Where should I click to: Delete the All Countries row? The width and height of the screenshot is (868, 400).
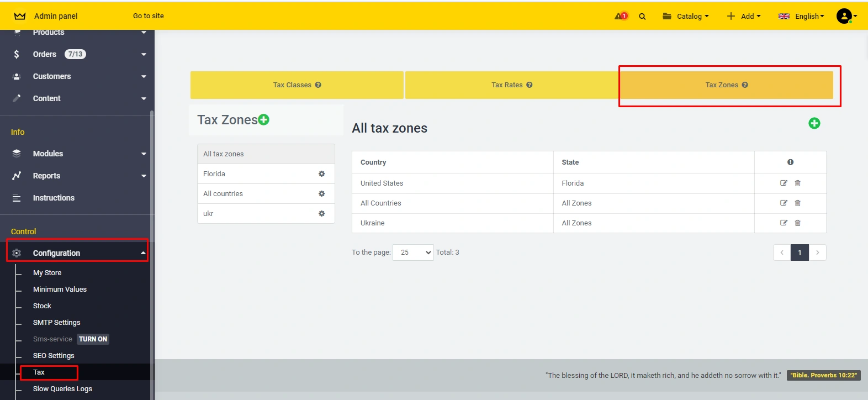(x=797, y=203)
